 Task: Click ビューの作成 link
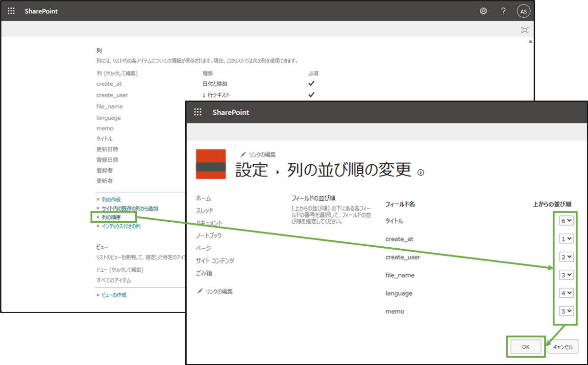(114, 295)
